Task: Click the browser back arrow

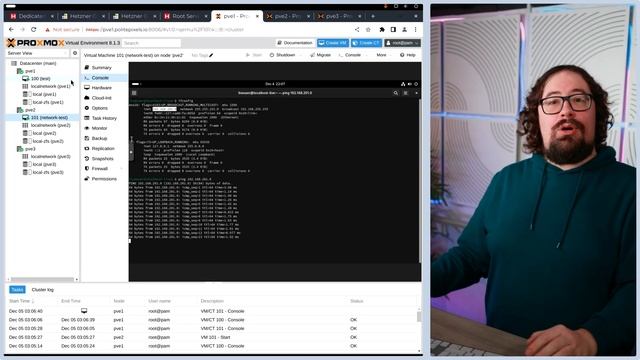Action: click(x=11, y=29)
